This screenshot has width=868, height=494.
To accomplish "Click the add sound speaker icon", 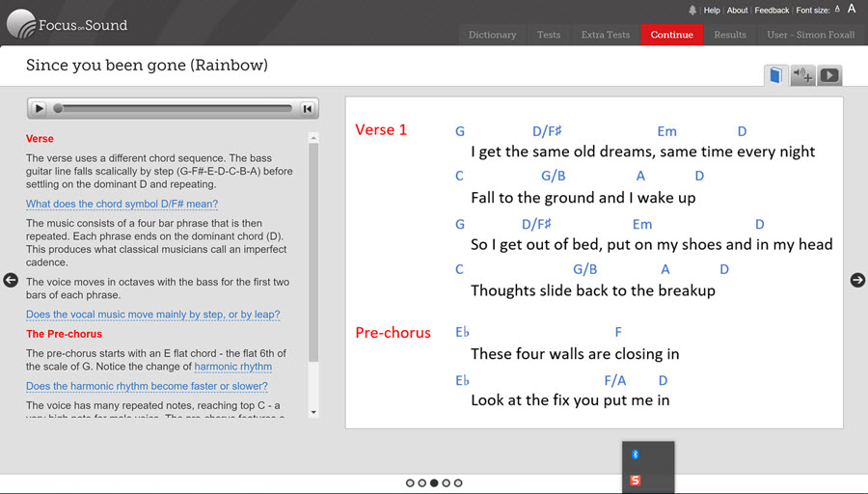I will click(x=802, y=75).
